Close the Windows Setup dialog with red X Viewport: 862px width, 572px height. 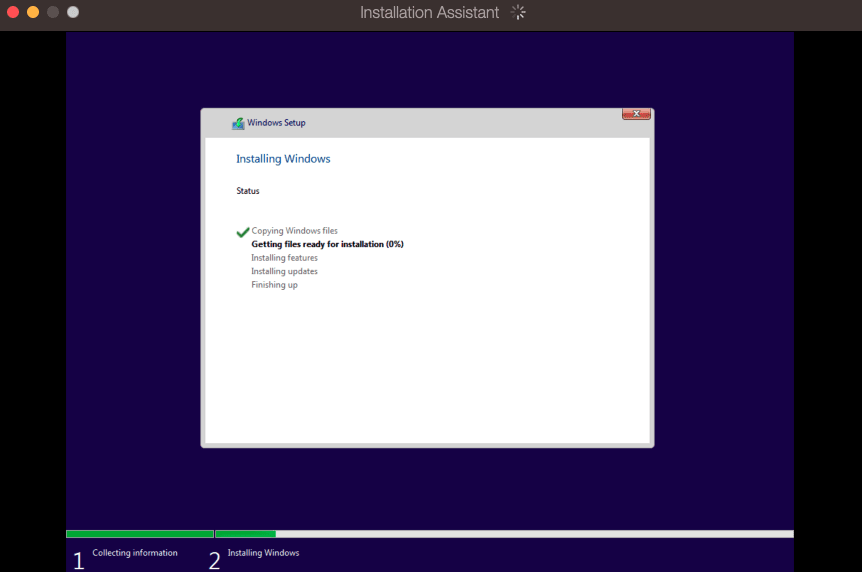pyautogui.click(x=636, y=114)
